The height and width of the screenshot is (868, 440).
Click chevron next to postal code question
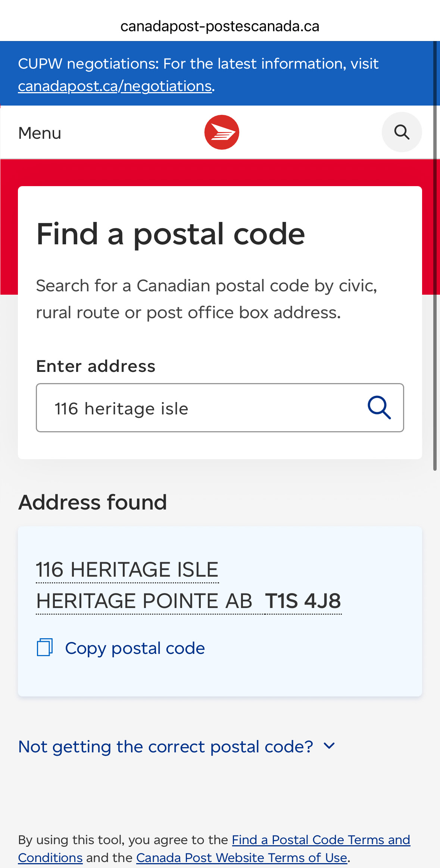pos(329,746)
